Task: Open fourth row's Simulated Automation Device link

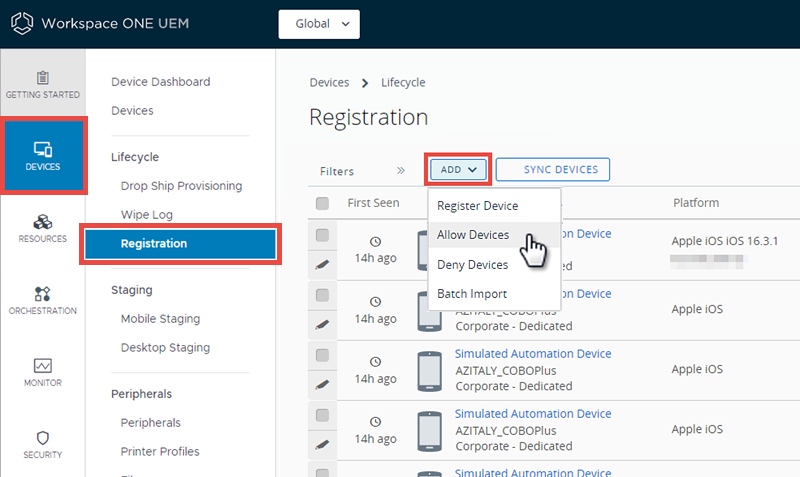Action: [533, 414]
